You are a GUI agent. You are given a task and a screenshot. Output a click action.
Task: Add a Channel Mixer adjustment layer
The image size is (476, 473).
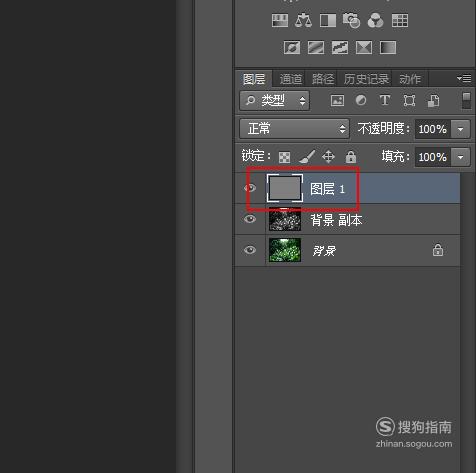[x=376, y=21]
